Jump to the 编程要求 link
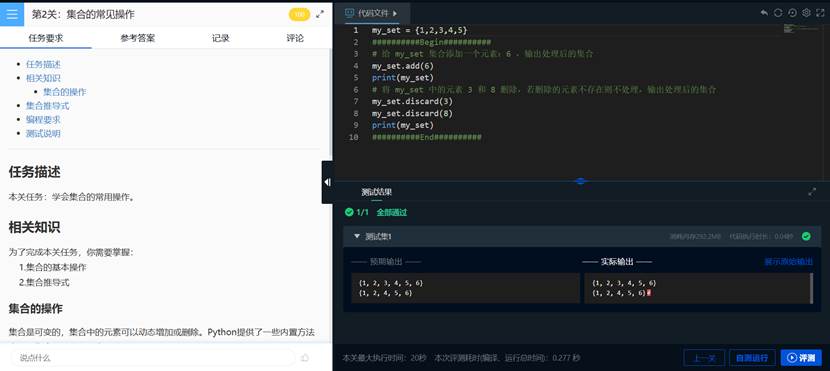830x371 pixels. (x=43, y=120)
